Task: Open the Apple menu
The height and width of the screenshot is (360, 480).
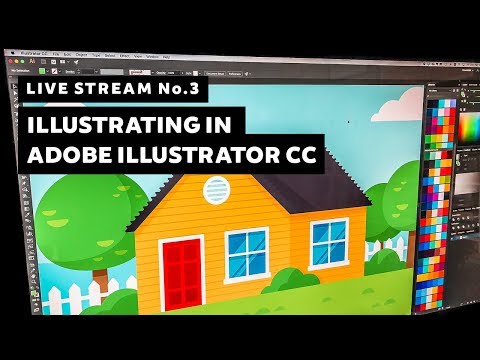Action: [x=13, y=53]
